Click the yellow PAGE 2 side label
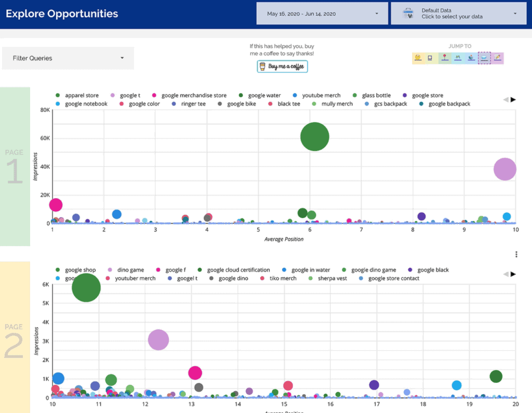532x413 pixels. pos(15,337)
